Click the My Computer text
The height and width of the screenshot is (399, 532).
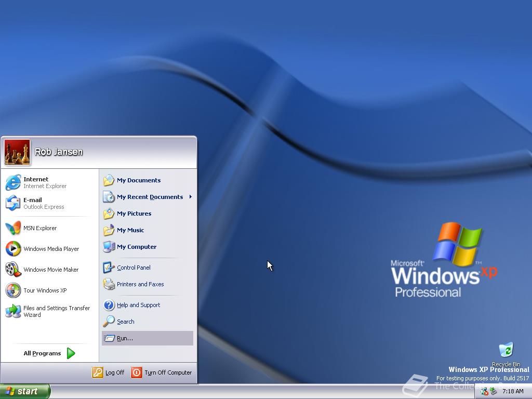[137, 247]
